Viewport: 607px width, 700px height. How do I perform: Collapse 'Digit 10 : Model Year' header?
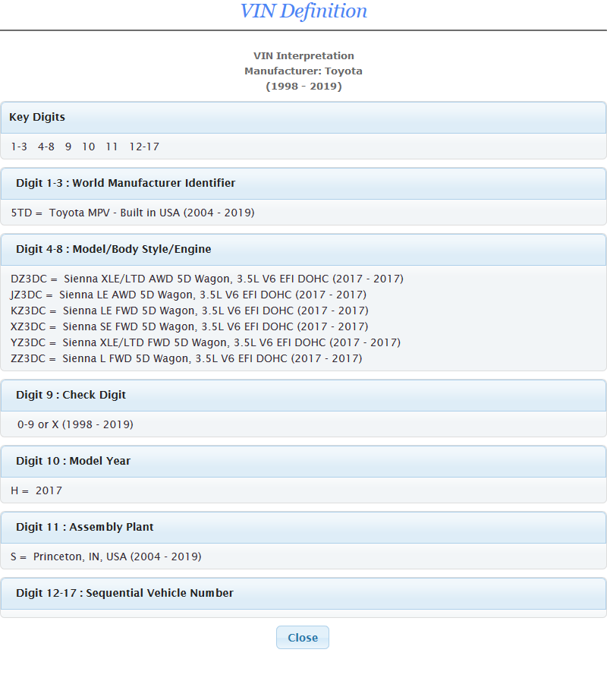point(303,462)
